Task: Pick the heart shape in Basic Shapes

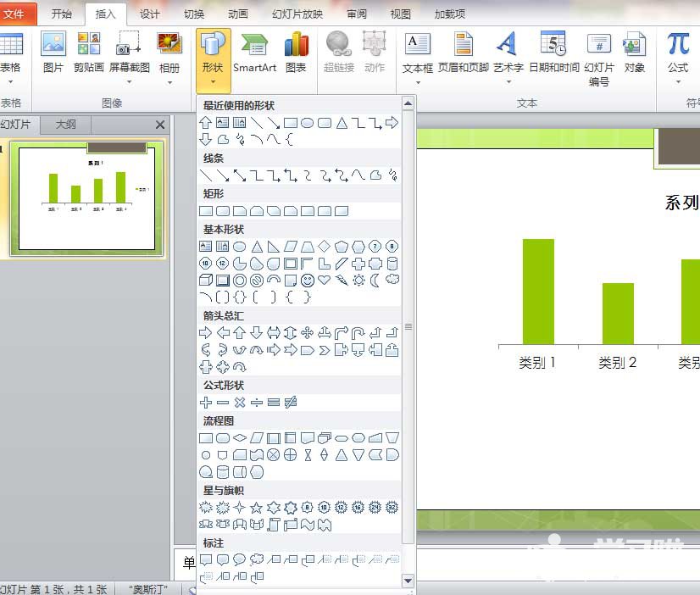Action: tap(325, 281)
